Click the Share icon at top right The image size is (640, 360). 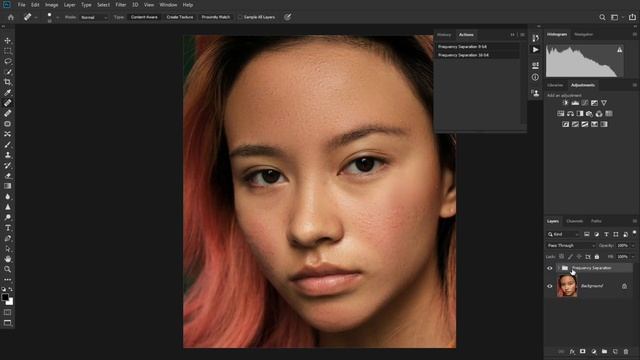pos(632,17)
